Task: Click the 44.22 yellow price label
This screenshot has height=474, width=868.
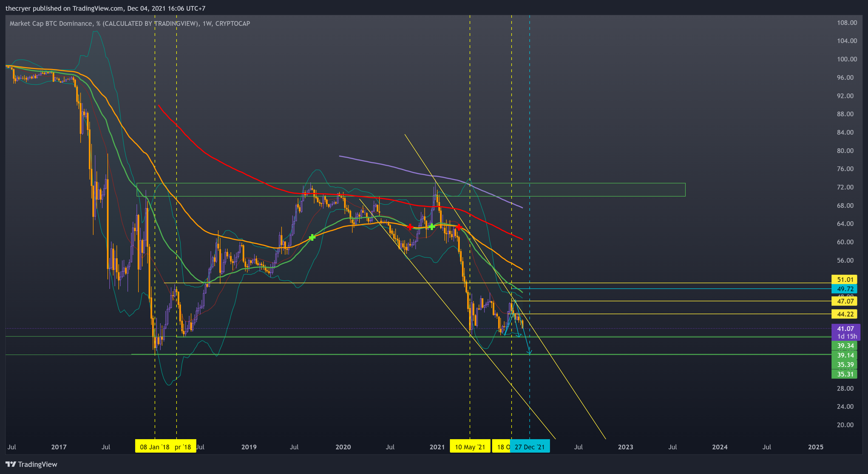Action: [x=844, y=314]
